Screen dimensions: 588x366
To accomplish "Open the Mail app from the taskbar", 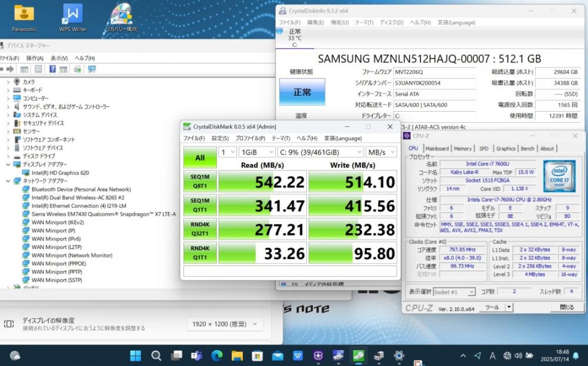I will (x=278, y=355).
